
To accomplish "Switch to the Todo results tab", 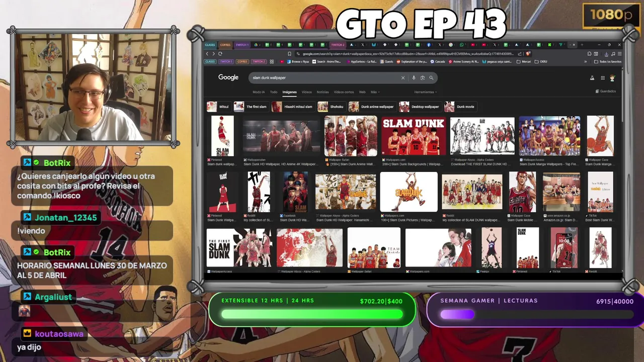I will pos(274,92).
